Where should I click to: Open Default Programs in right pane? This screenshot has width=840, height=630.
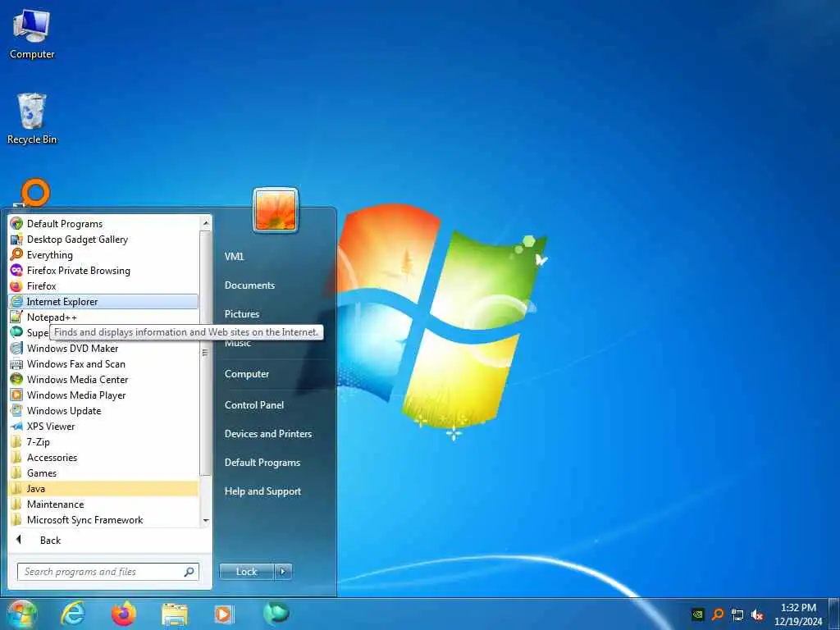click(x=262, y=463)
